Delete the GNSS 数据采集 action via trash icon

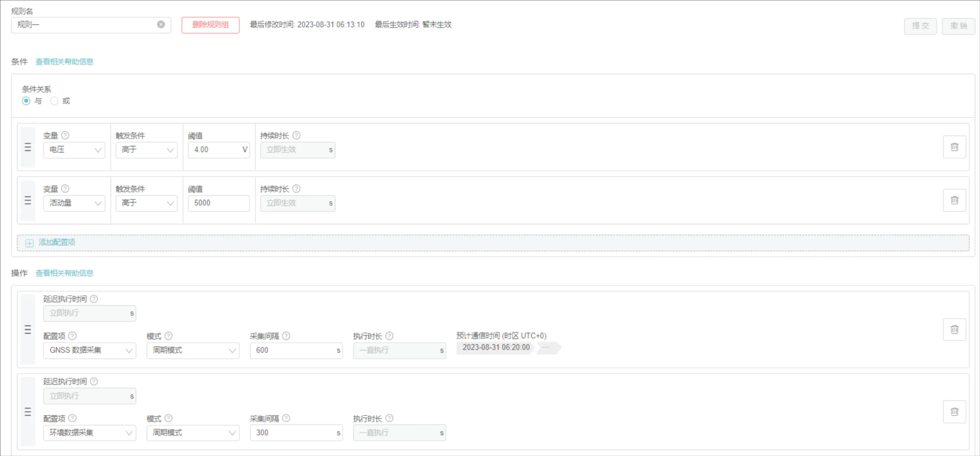coord(954,329)
